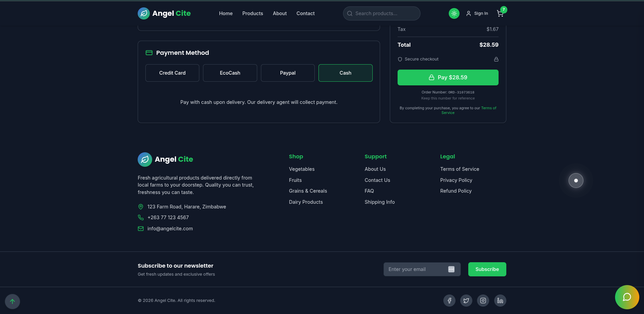This screenshot has height=314, width=644.
Task: Click the Facebook social icon
Action: pos(449,301)
